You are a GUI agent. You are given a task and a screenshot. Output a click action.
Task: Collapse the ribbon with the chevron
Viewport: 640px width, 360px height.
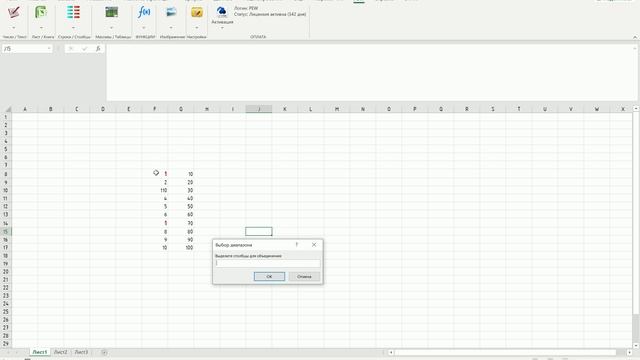point(635,37)
